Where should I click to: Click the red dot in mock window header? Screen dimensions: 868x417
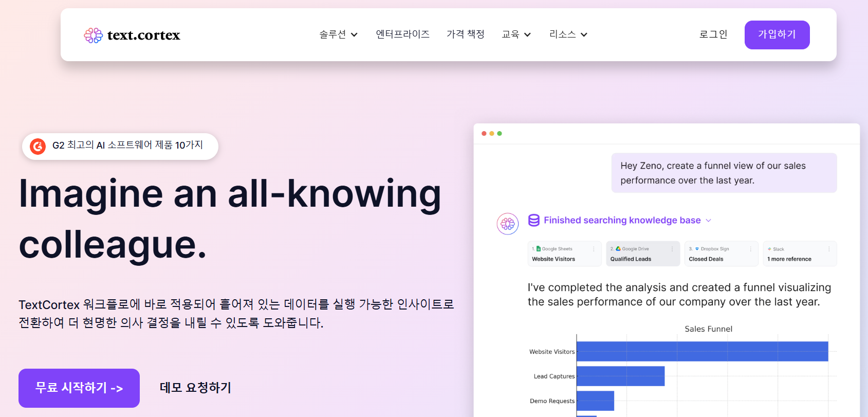click(484, 134)
